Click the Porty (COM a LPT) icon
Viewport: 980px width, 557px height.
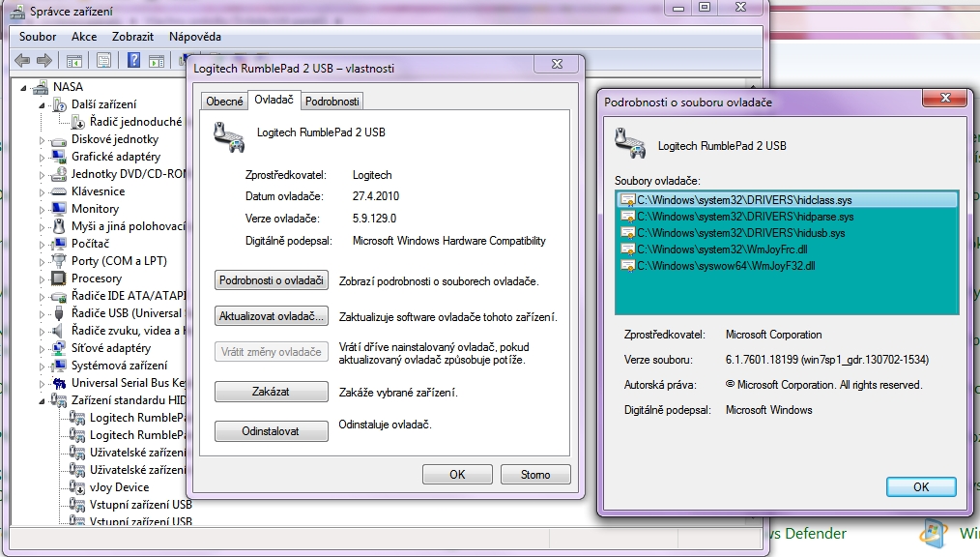click(x=59, y=261)
